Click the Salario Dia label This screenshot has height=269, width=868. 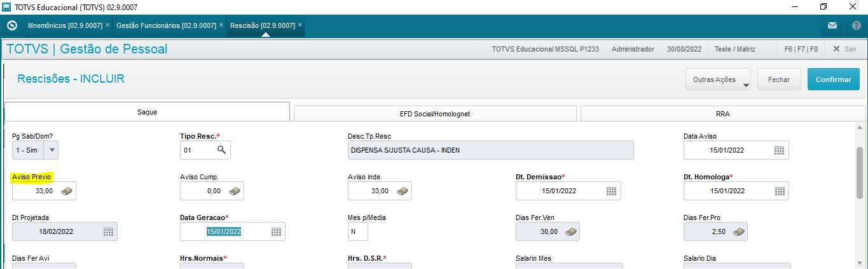click(x=701, y=258)
